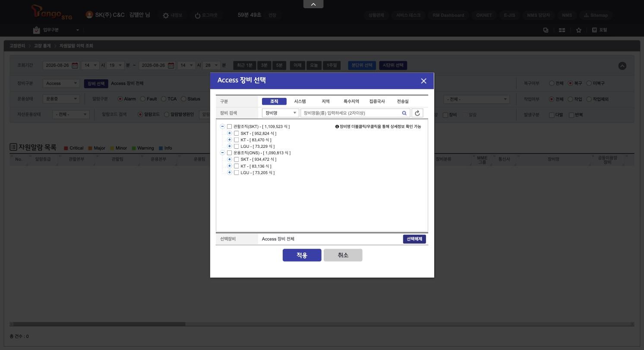Viewport: 644px width, 350px height.
Task: Click the favorites star icon in header
Action: 579,30
